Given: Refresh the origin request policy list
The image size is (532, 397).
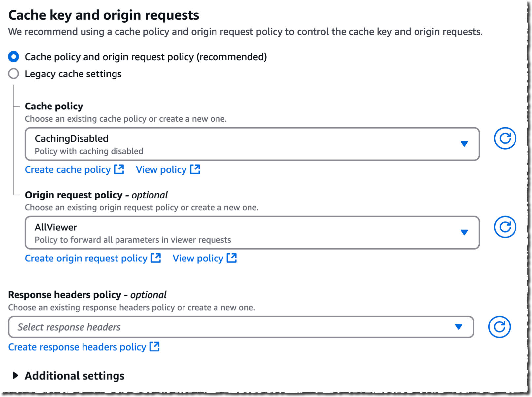Looking at the screenshot, I should pos(505,227).
